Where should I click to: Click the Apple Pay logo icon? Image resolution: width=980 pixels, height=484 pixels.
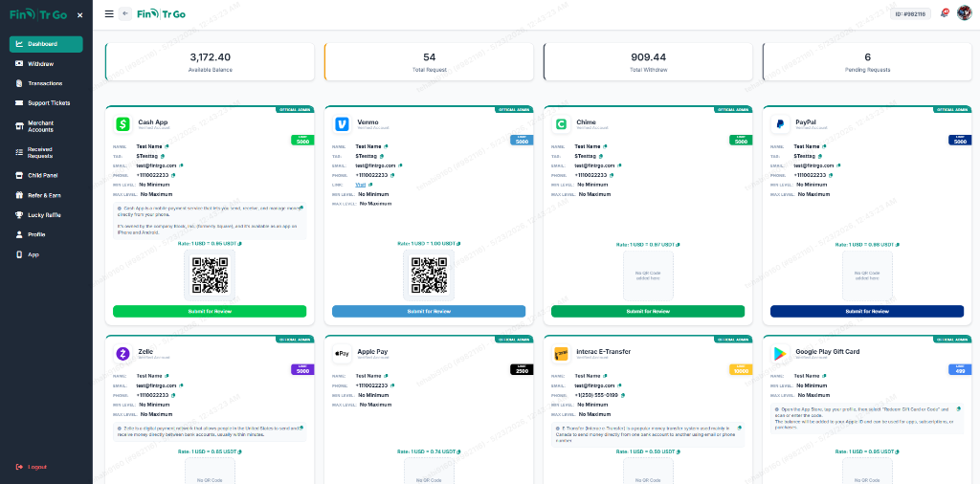(342, 354)
